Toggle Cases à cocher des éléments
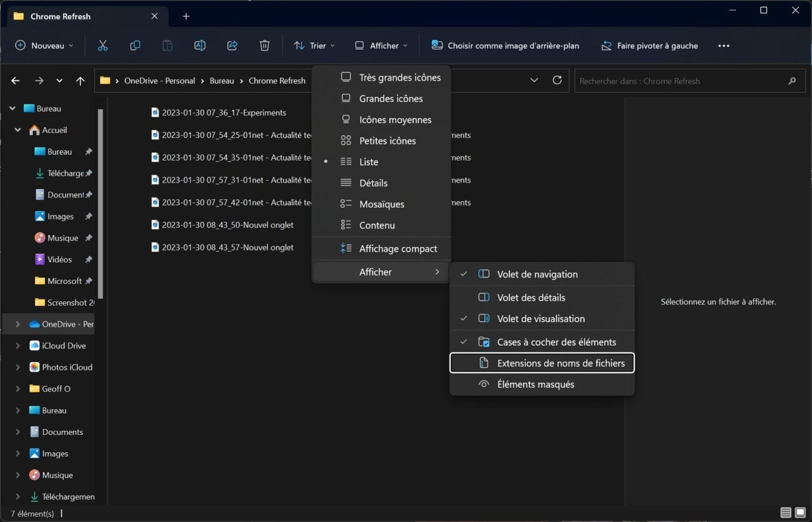Viewport: 812px width, 522px height. (x=542, y=342)
